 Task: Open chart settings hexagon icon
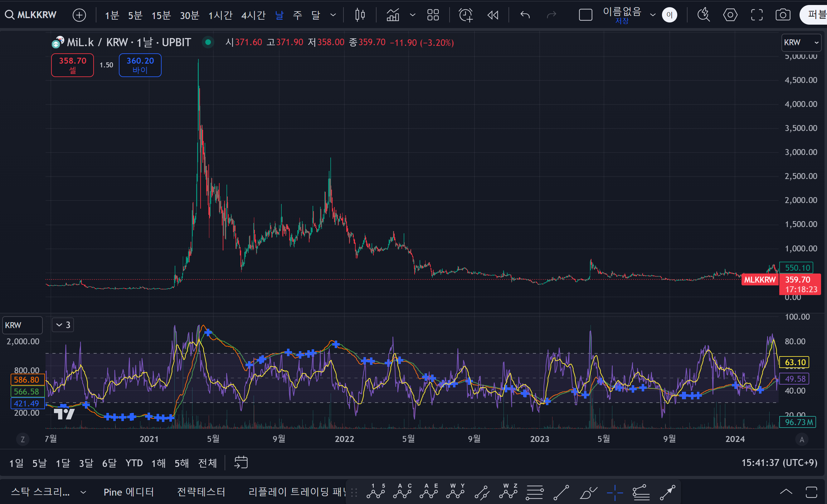click(x=730, y=15)
